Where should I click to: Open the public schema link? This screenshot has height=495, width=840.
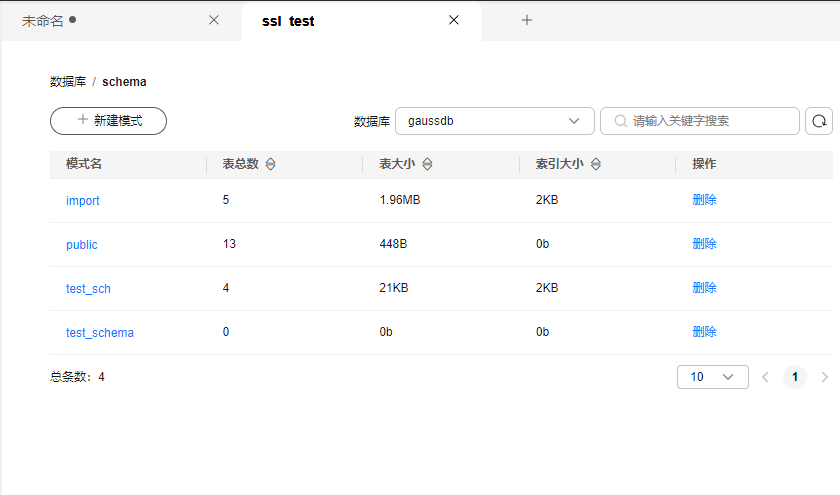pyautogui.click(x=82, y=244)
